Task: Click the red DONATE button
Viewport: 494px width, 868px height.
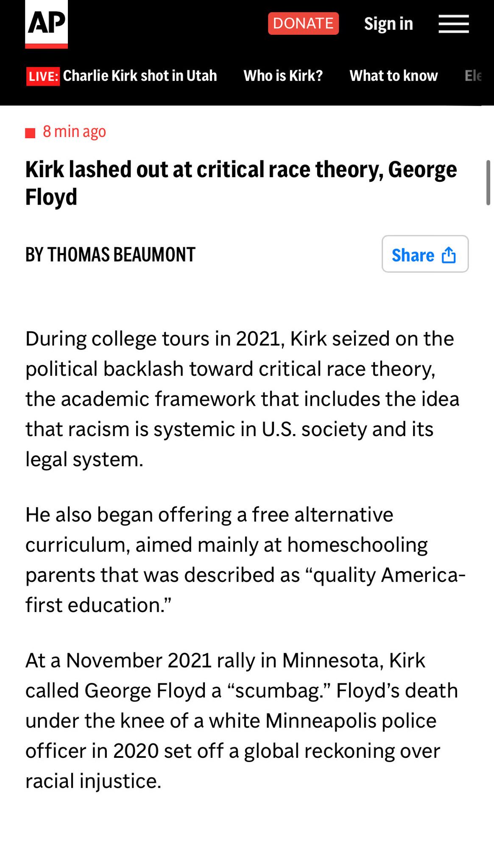Action: pos(303,23)
